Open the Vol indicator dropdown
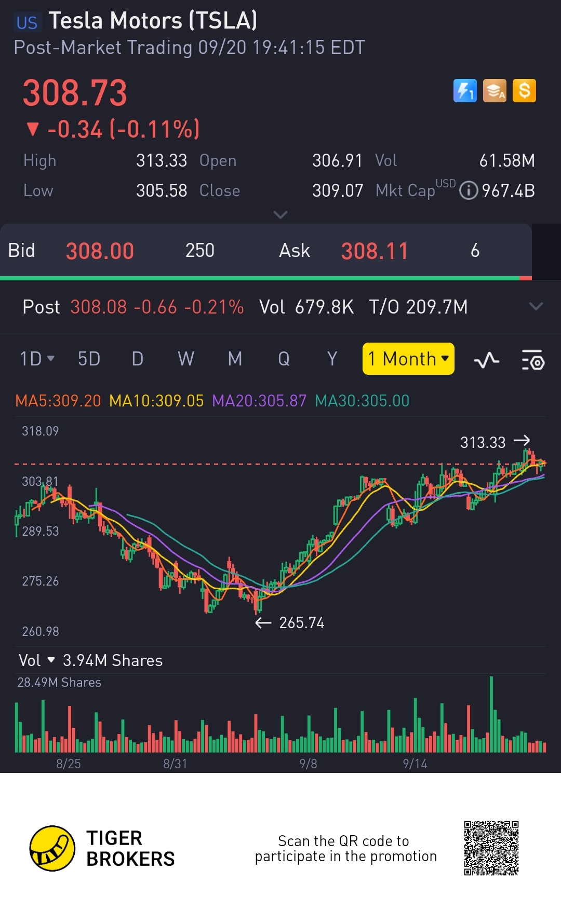Viewport: 561px width, 924px height. pos(37,660)
